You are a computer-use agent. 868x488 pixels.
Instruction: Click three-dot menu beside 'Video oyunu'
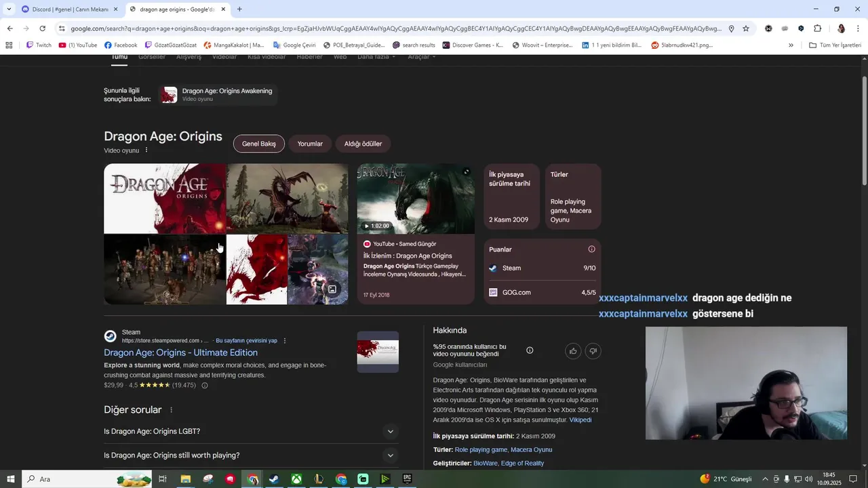pos(146,150)
